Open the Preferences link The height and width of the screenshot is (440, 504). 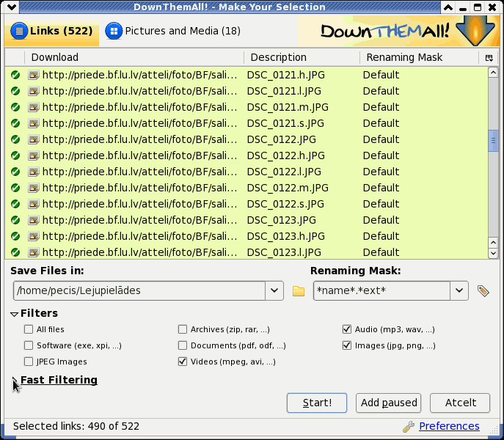pos(449,426)
